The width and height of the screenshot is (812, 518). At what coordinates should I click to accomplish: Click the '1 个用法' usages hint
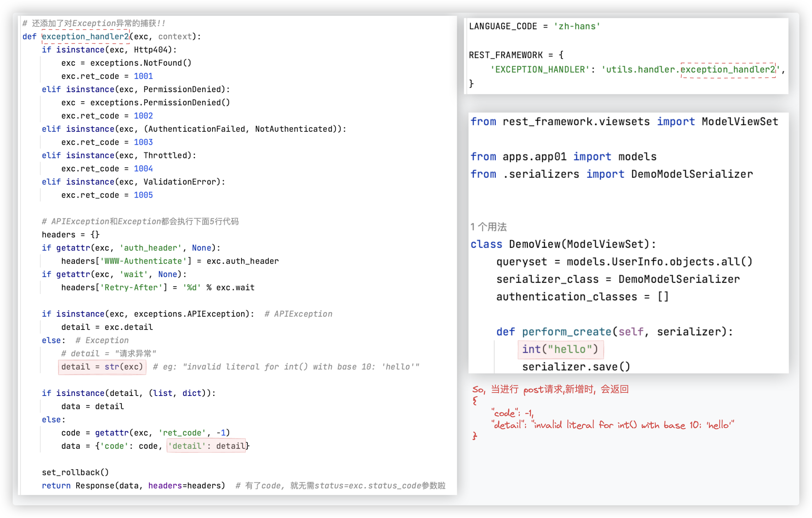[x=488, y=227]
